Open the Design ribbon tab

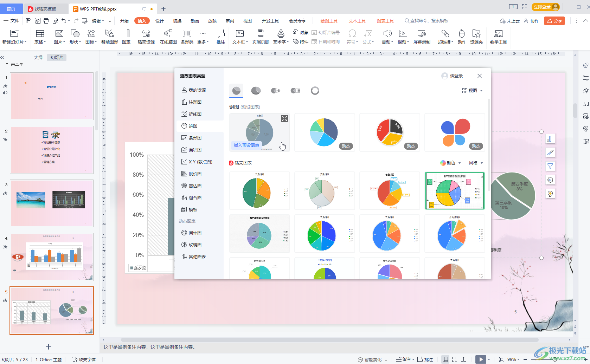tap(160, 21)
